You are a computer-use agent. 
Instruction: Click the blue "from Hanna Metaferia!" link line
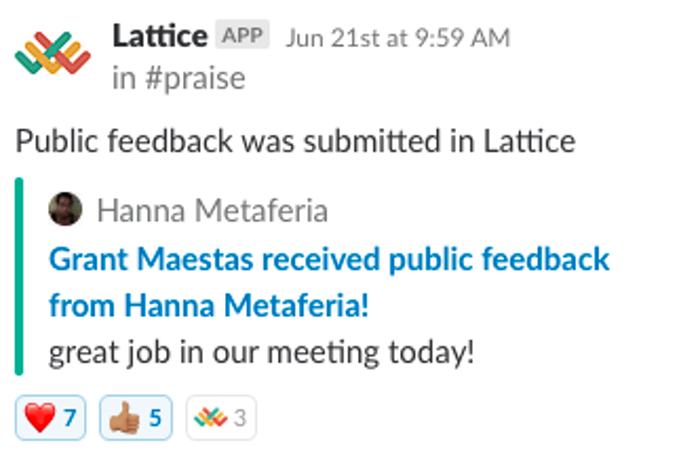pyautogui.click(x=209, y=306)
